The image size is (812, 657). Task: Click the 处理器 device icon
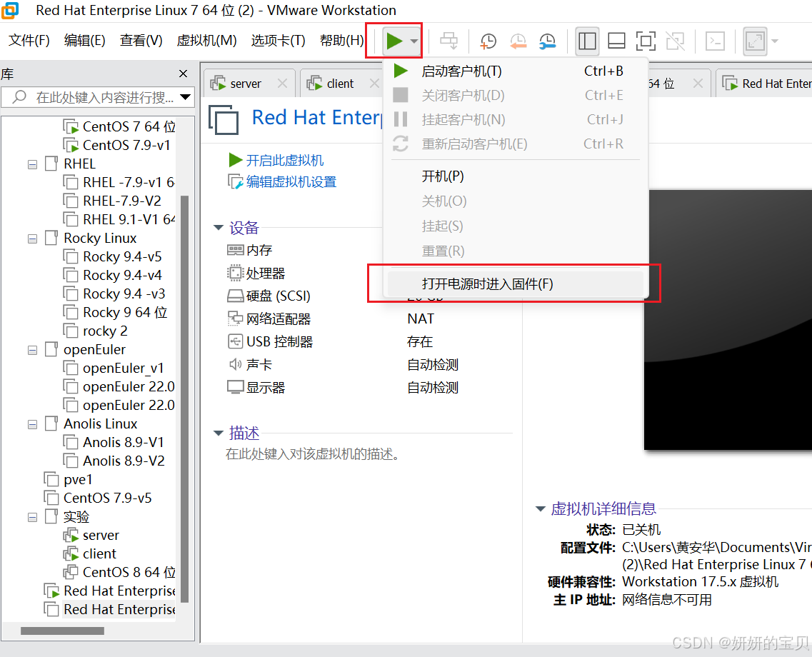pos(235,273)
